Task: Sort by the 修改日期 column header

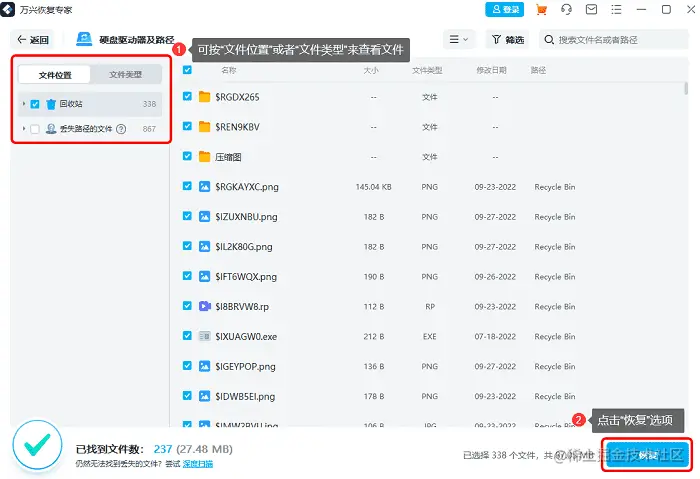Action: coord(491,70)
